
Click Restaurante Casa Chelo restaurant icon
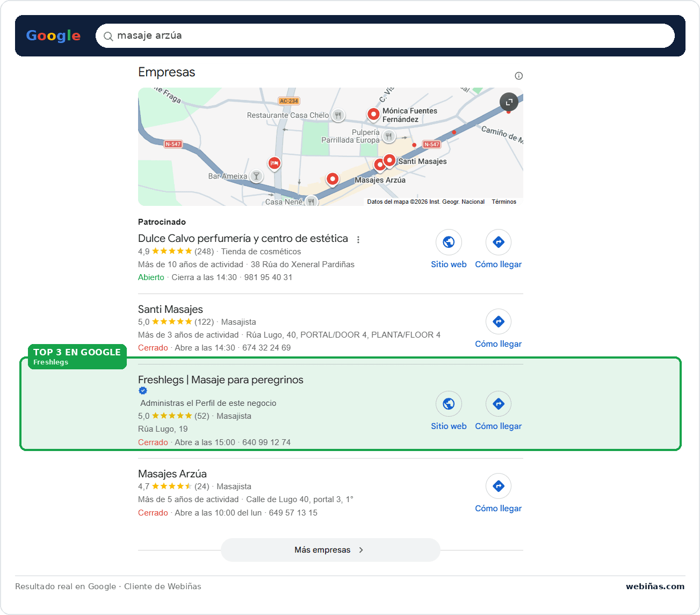338,115
